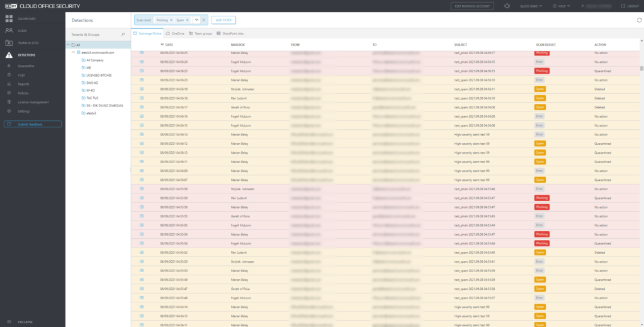The width and height of the screenshot is (644, 327).
Task: Click the Users sidebar icon
Action: coord(8,30)
